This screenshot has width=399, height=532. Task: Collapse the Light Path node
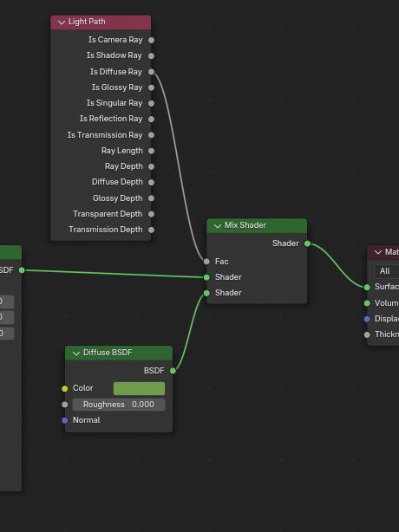click(62, 23)
